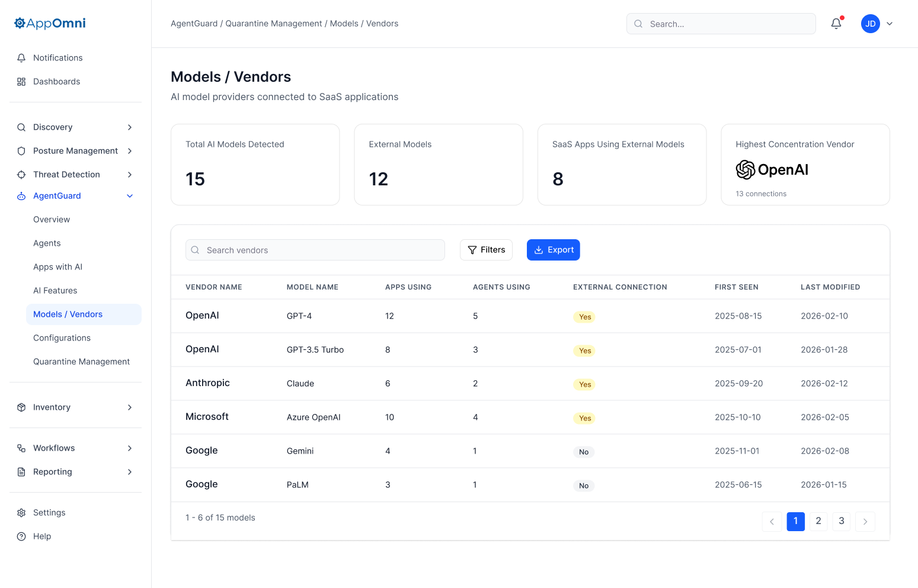Click the Search vendors input field
The image size is (918, 588).
pyautogui.click(x=315, y=250)
